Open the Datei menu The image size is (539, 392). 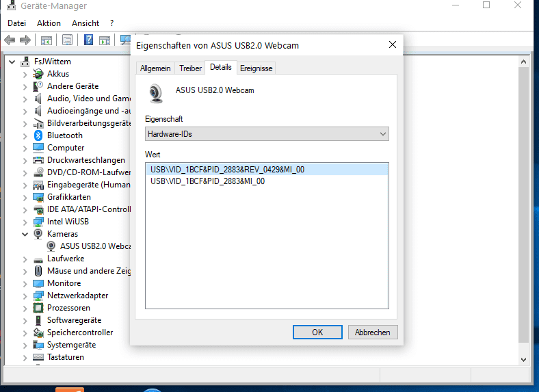click(17, 23)
